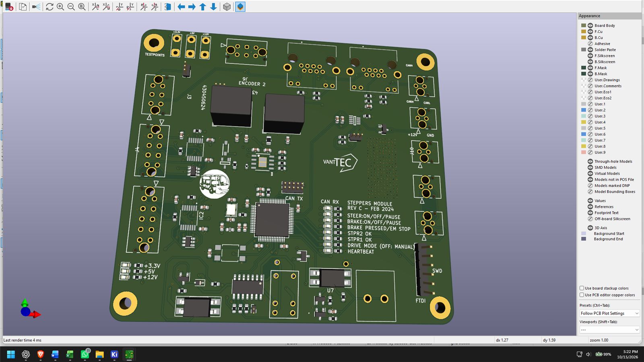
Task: Zoom out of the 3D view
Action: click(71, 7)
